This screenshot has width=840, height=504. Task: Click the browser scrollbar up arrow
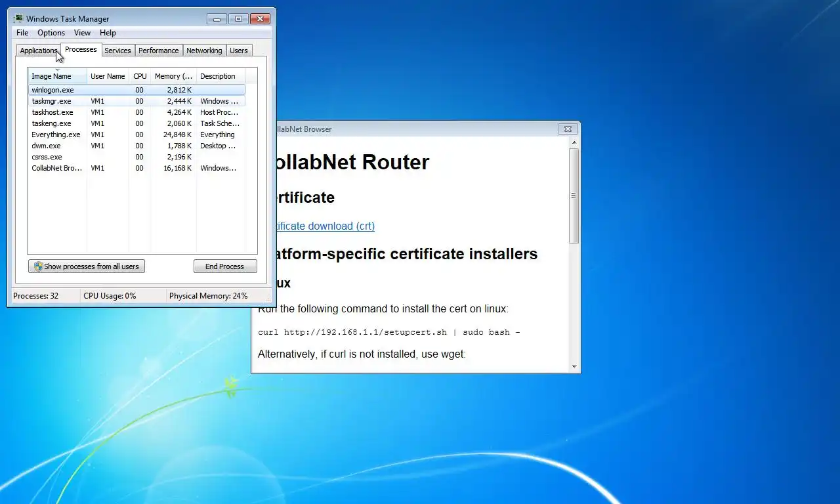(574, 142)
